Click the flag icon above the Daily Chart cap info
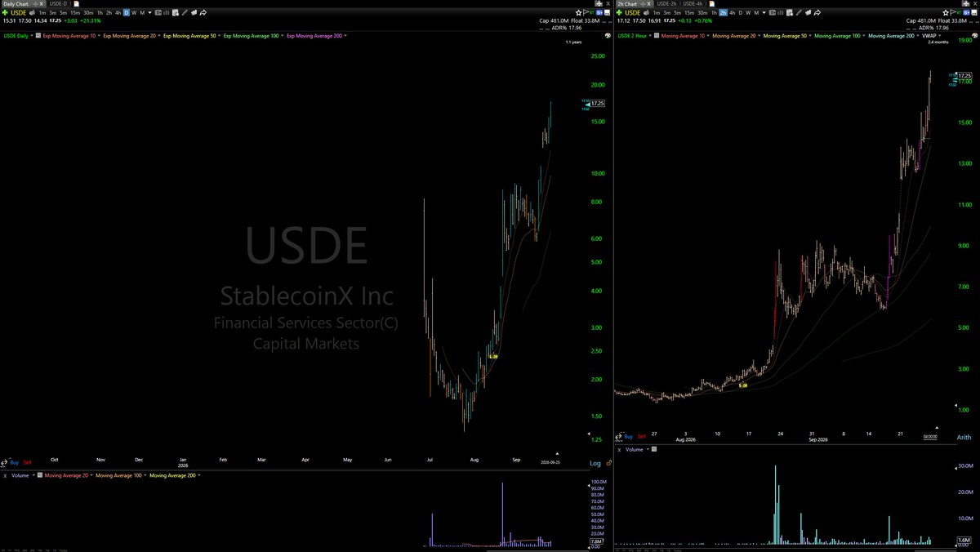 586,12
